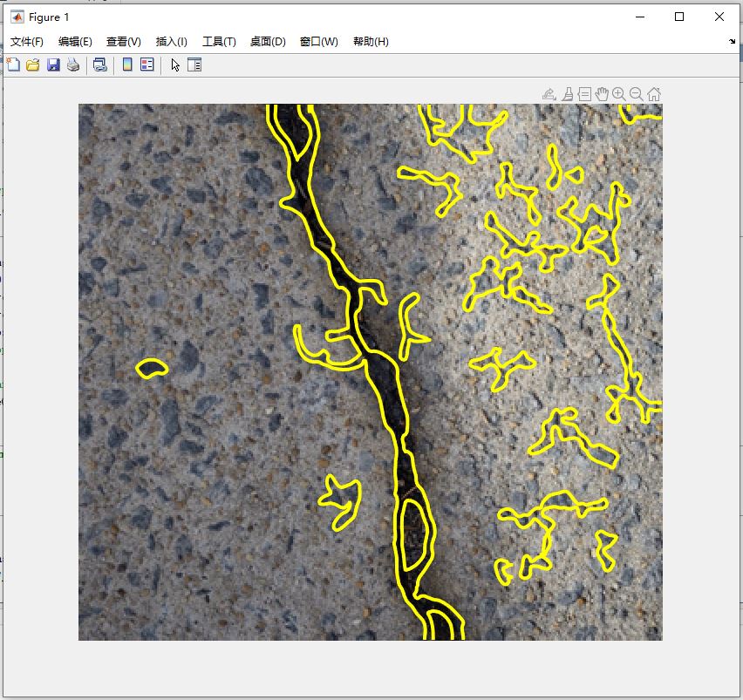Open the 查看(V) menu
The height and width of the screenshot is (700, 743).
pyautogui.click(x=123, y=42)
